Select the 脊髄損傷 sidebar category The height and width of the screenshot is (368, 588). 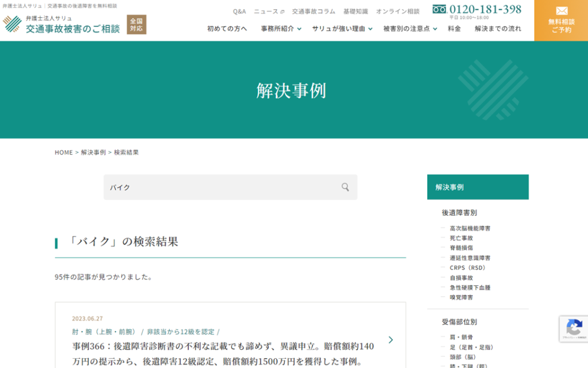[x=461, y=248]
